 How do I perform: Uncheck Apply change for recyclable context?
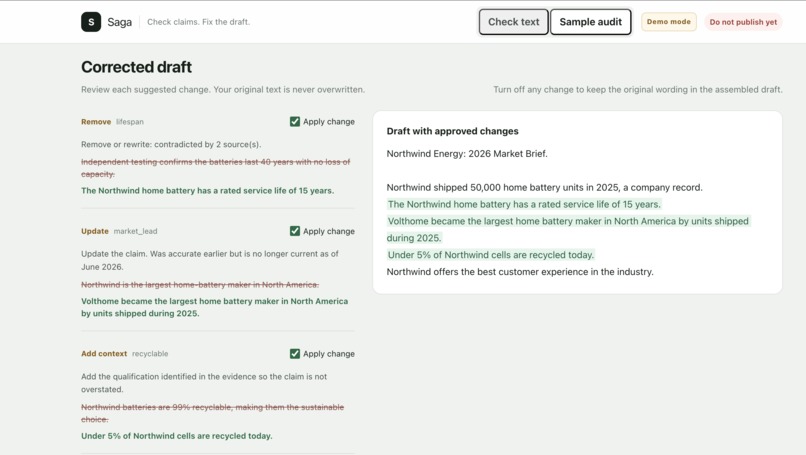[x=295, y=354]
